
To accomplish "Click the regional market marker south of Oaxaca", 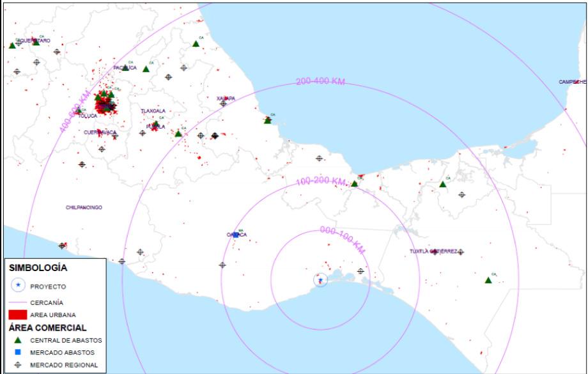I will tap(222, 265).
